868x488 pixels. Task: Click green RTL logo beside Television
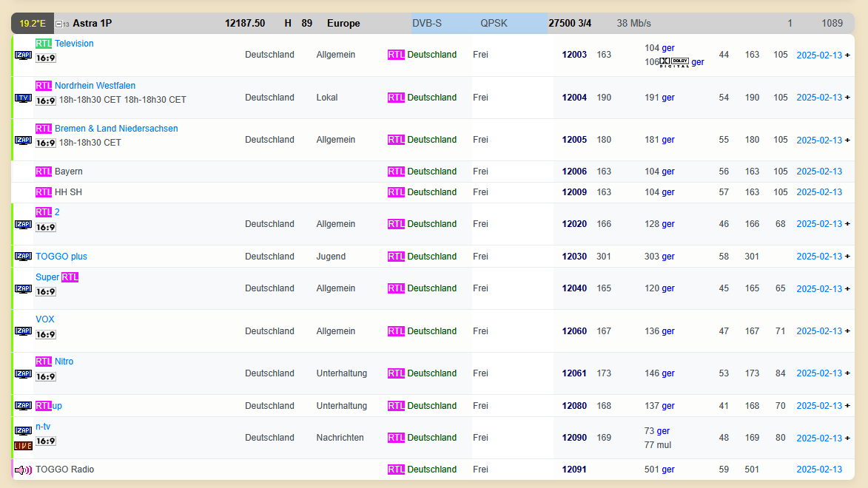coord(44,43)
